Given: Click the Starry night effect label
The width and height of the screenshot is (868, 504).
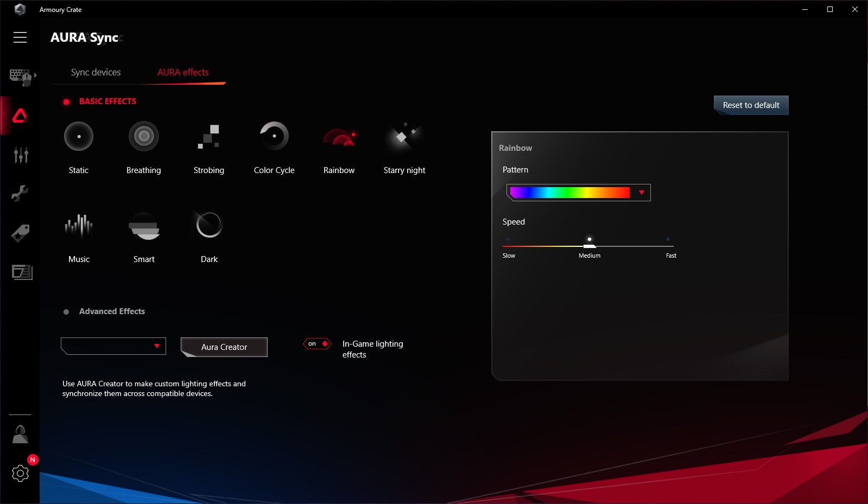Looking at the screenshot, I should pyautogui.click(x=404, y=170).
